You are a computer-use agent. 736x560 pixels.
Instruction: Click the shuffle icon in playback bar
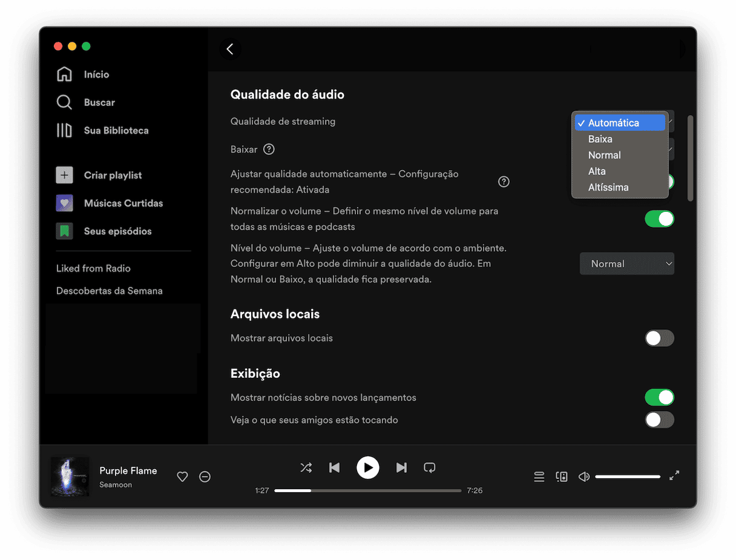click(x=306, y=467)
